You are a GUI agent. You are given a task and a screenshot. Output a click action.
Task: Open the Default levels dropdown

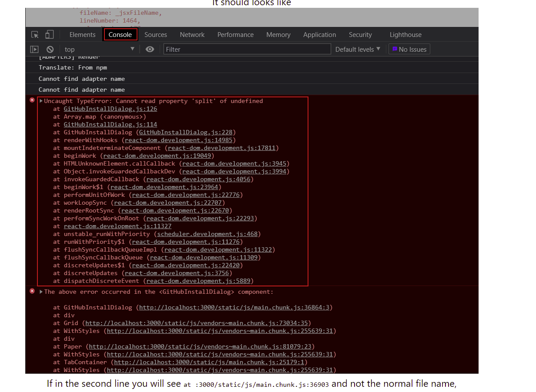(x=358, y=49)
